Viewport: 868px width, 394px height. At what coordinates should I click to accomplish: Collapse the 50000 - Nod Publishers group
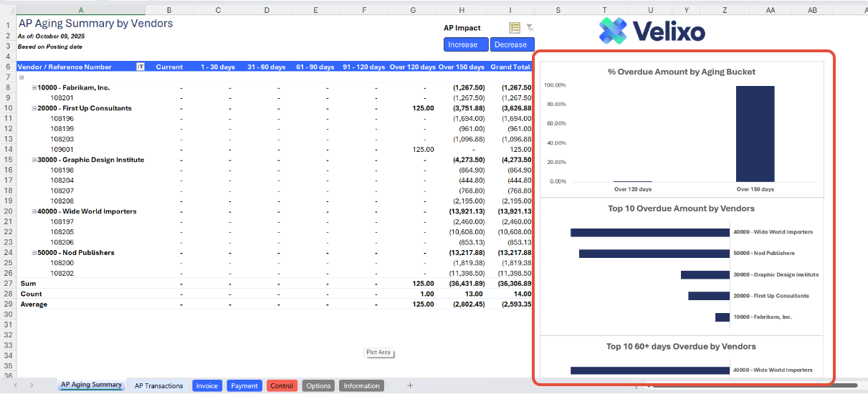[34, 253]
